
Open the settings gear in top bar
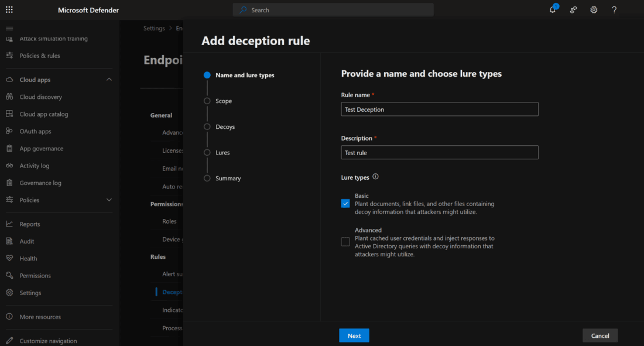coord(594,10)
